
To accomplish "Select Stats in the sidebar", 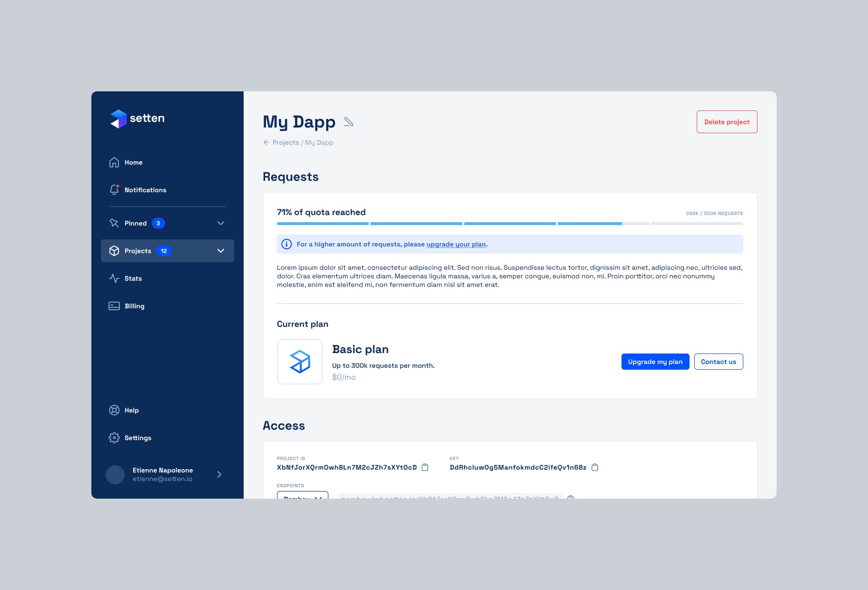I will (x=168, y=278).
